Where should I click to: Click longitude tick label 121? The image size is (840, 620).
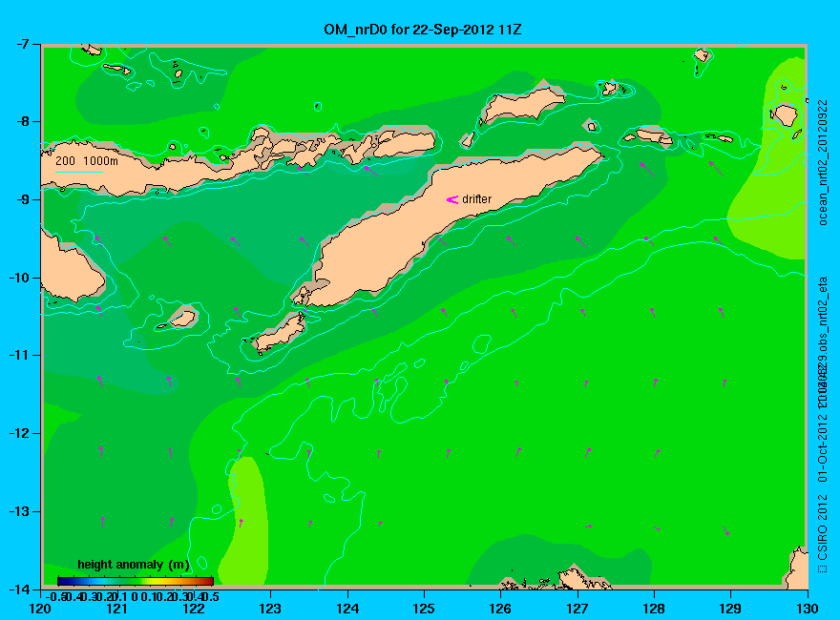pos(116,609)
